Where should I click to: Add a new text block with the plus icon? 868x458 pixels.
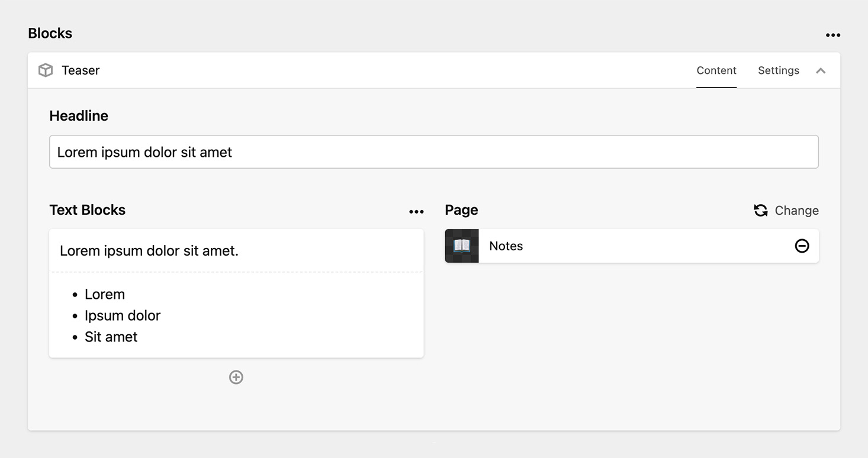[236, 377]
